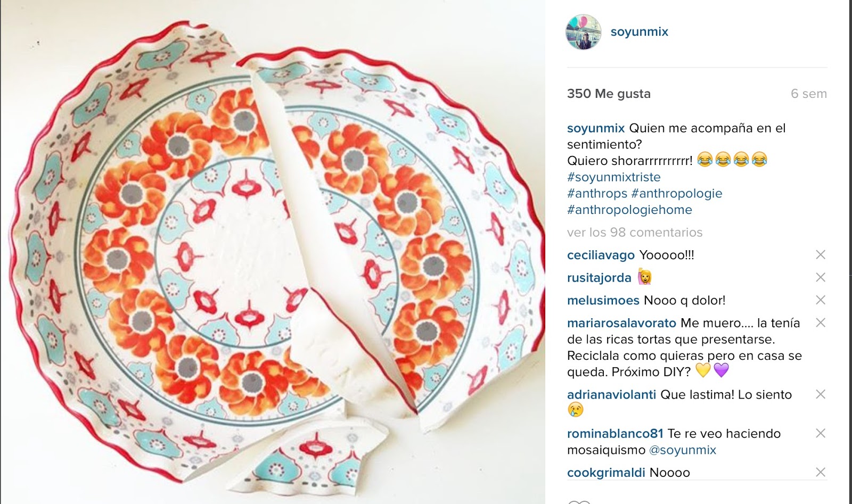852x504 pixels.
Task: Click soyunmix username in the header
Action: click(x=639, y=32)
